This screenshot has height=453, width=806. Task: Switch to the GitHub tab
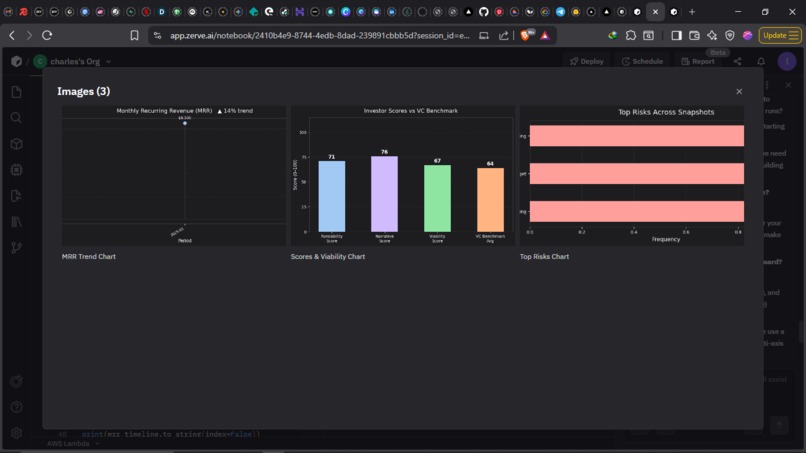(x=483, y=11)
